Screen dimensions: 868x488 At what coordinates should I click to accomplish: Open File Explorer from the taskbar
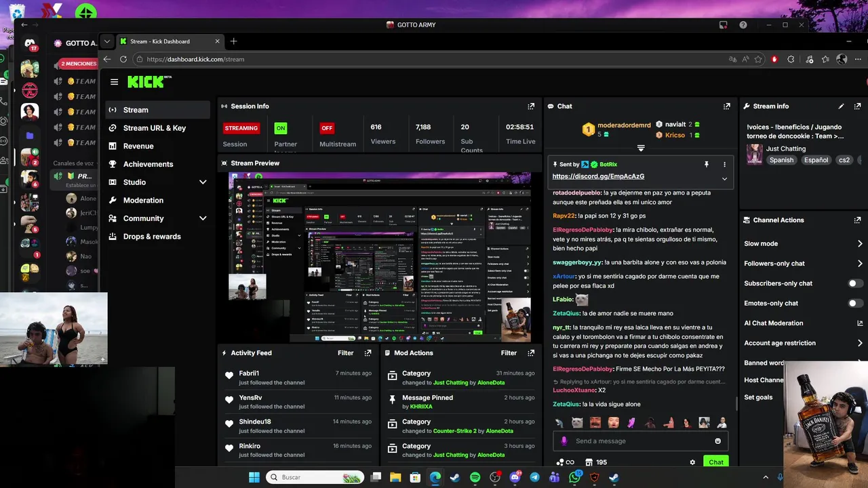tap(395, 477)
